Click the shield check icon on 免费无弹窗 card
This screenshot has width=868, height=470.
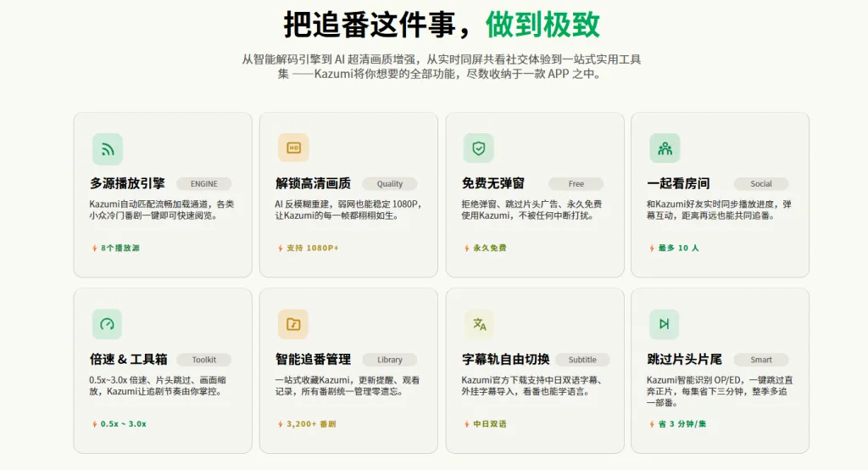pyautogui.click(x=479, y=148)
